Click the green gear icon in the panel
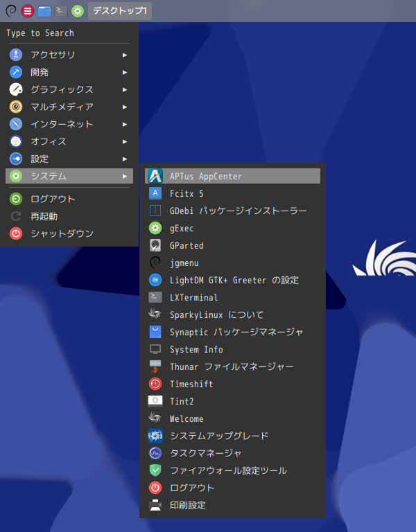 78,11
